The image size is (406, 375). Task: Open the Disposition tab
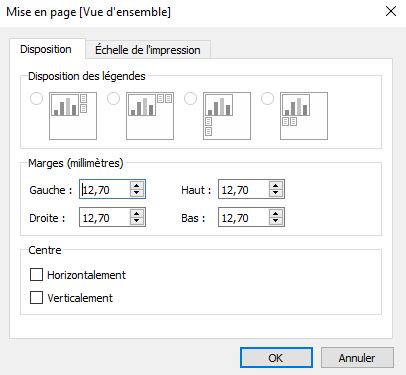pos(46,49)
